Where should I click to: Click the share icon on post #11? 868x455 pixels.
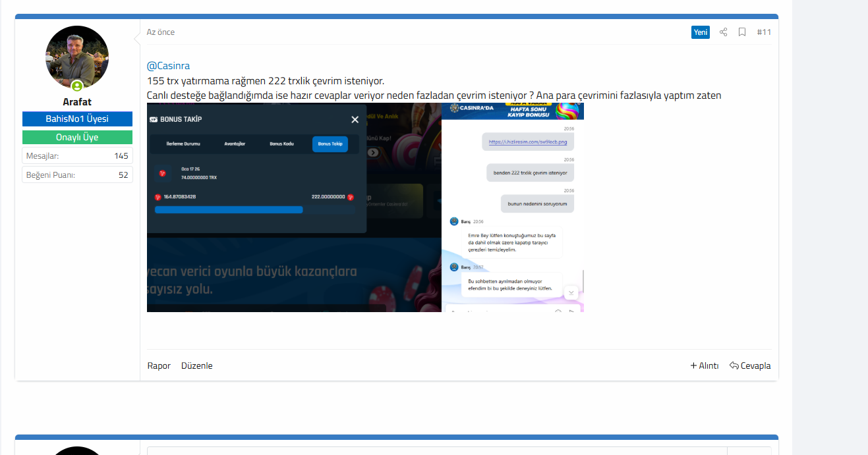click(723, 32)
